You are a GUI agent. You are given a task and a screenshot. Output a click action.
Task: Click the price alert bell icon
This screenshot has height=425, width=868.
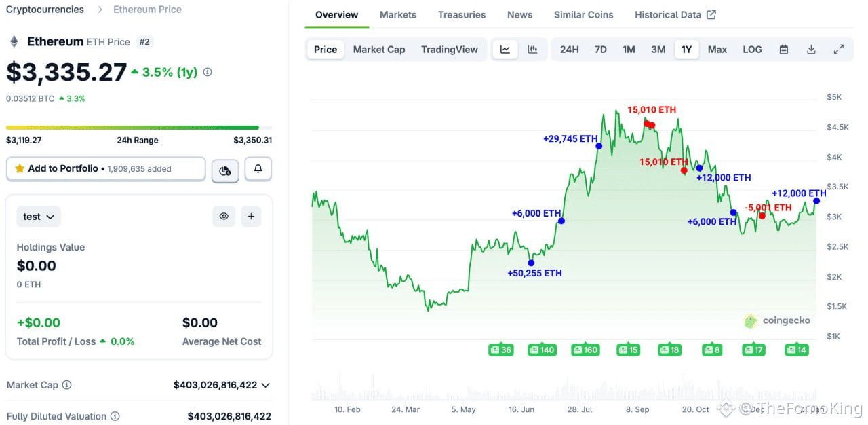(258, 169)
